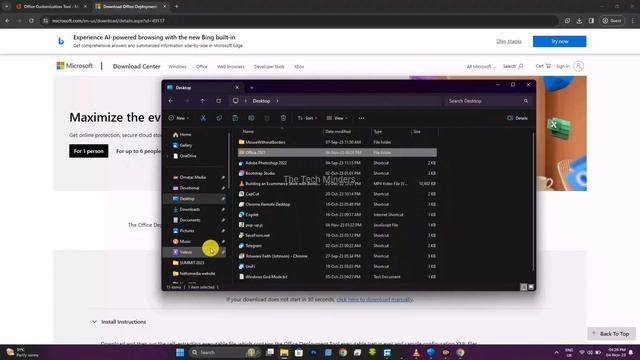The image size is (640, 360).
Task: Select the For 1 person option
Action: point(89,151)
